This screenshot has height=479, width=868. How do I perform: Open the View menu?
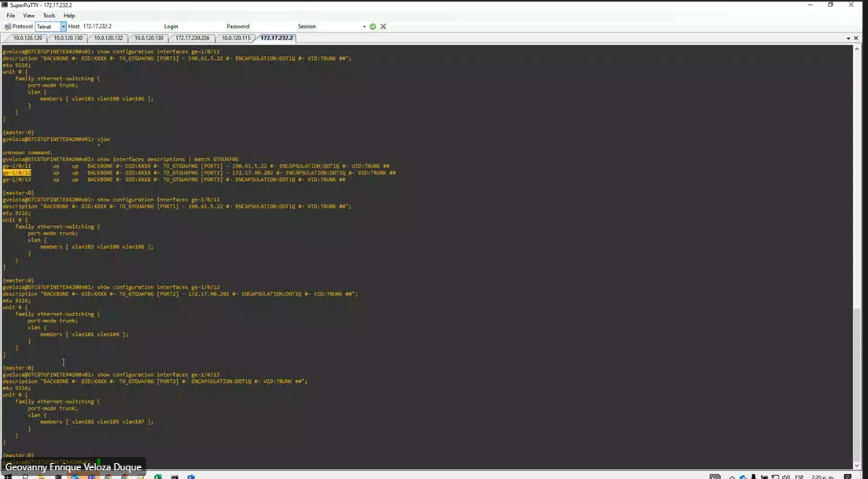click(x=29, y=16)
